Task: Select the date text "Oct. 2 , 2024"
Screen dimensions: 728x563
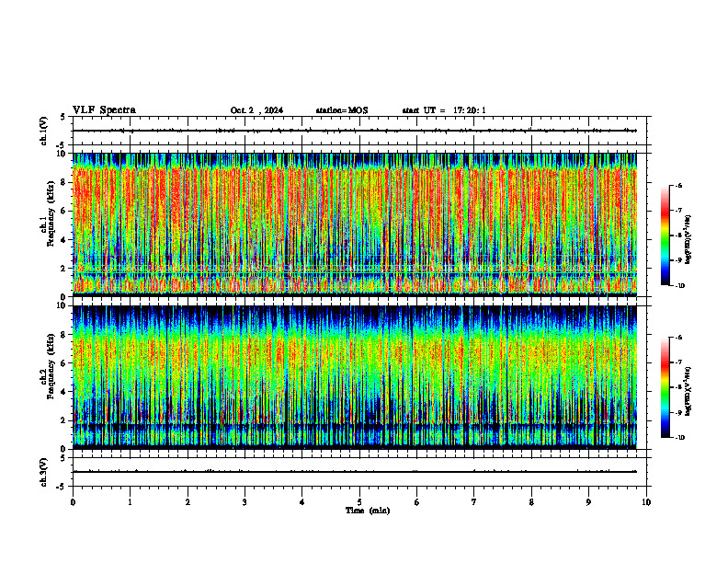Action: [256, 110]
